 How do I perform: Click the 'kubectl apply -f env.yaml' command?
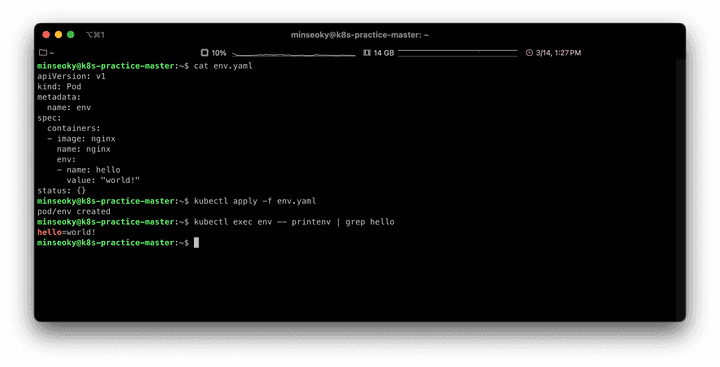[255, 201]
